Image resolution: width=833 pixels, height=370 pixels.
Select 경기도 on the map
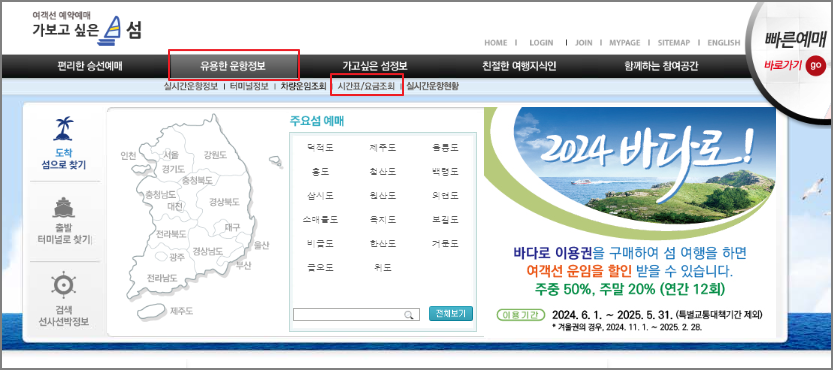tap(173, 169)
